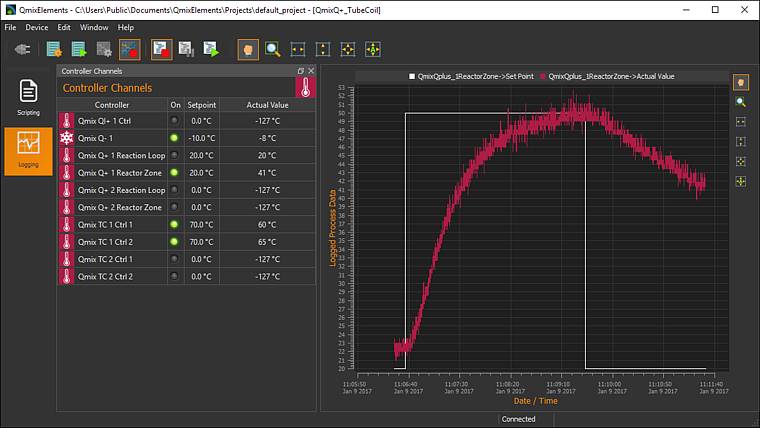Click the Controller column header
Image resolution: width=760 pixels, height=428 pixels.
(112, 105)
